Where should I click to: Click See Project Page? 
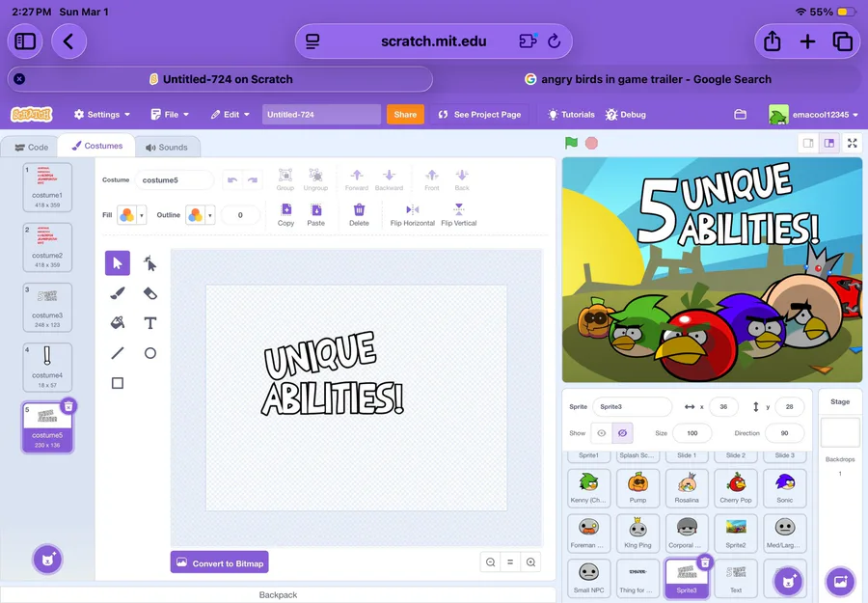pos(479,115)
